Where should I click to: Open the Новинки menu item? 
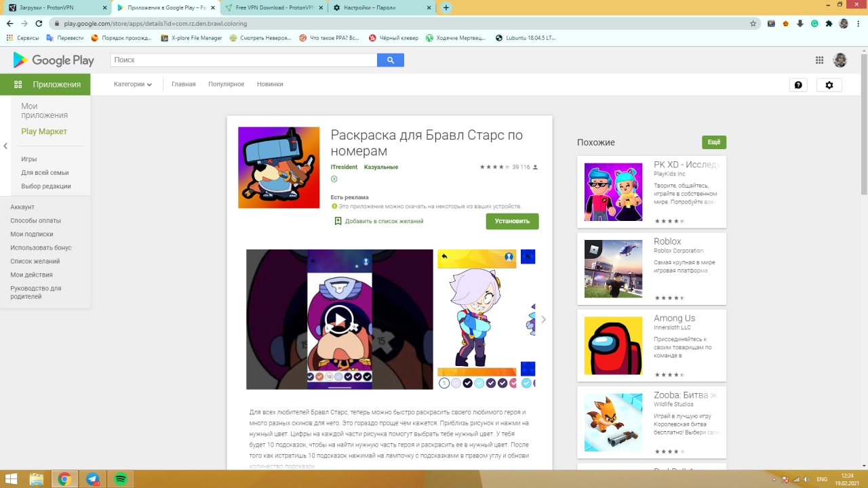[x=270, y=84]
